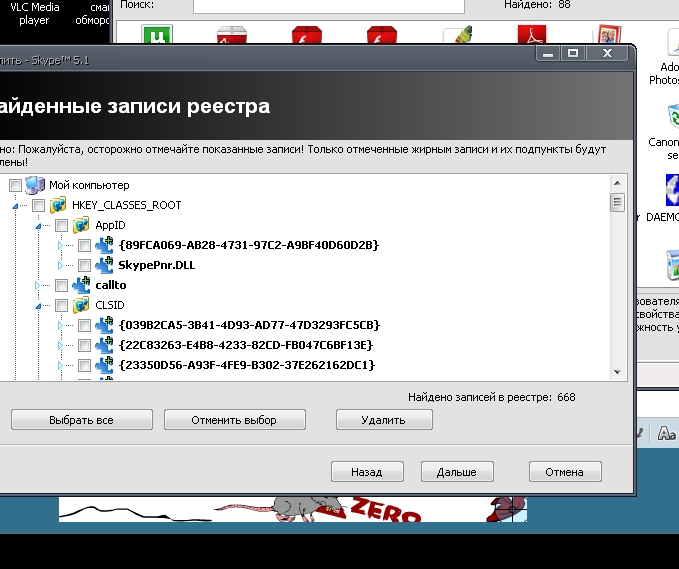Click the Поиск search field in background window
Image resolution: width=679 pixels, height=569 pixels.
point(329,5)
